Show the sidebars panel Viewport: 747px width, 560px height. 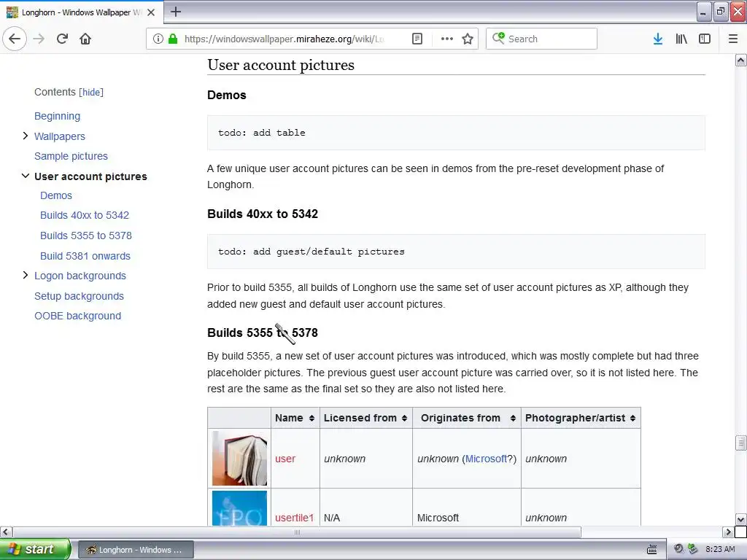pos(705,39)
